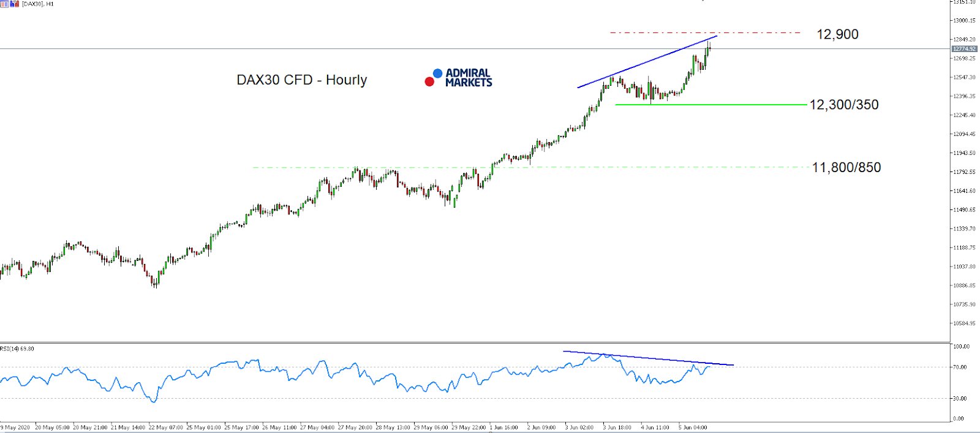This screenshot has width=980, height=433.
Task: Click the [DAX30], H1 chart title
Action: 38,4
